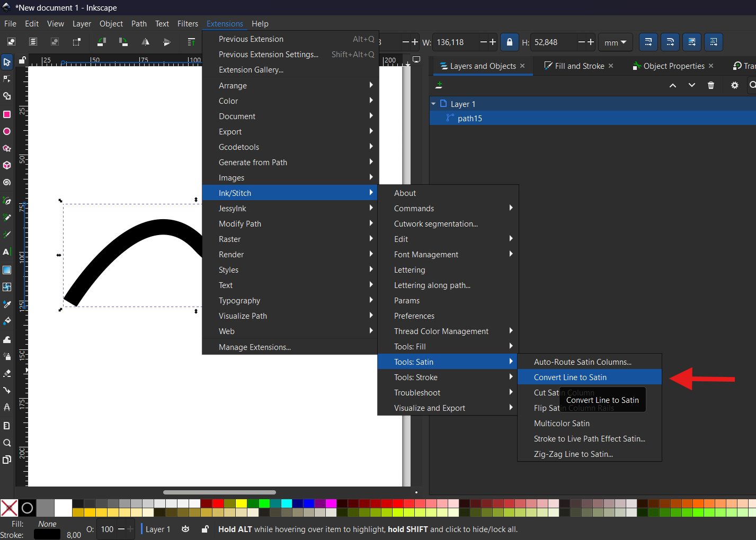Rotate selection 90° counter-clockwise
The width and height of the screenshot is (756, 540).
(x=102, y=42)
